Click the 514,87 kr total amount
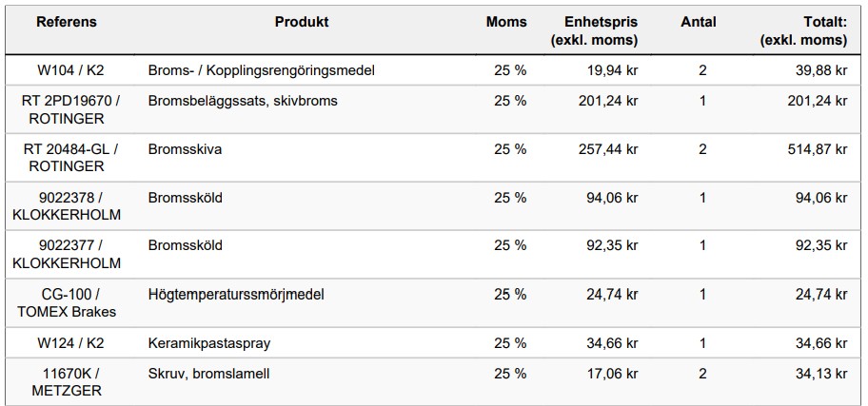868x406 pixels. [814, 149]
